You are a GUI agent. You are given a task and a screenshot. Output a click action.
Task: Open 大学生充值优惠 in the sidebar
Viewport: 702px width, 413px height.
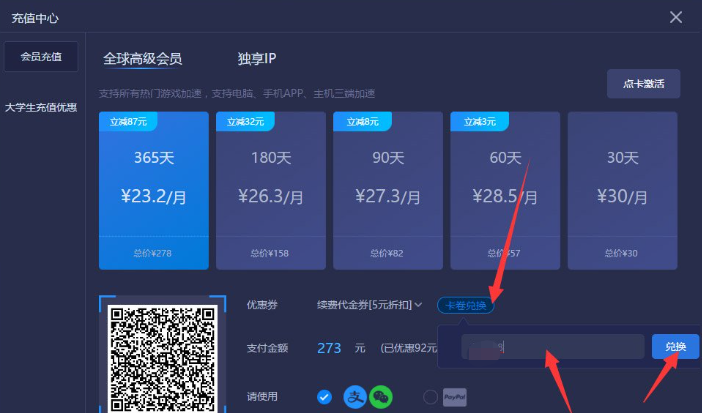pos(41,108)
